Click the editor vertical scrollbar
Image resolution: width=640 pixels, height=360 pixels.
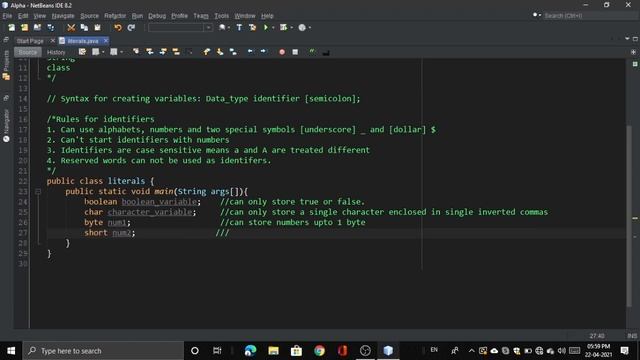[x=629, y=216]
